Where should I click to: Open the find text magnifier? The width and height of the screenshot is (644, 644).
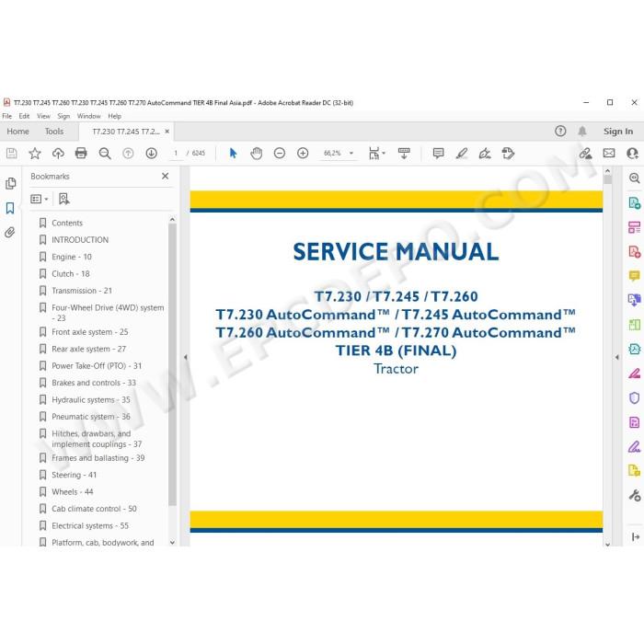tap(105, 154)
